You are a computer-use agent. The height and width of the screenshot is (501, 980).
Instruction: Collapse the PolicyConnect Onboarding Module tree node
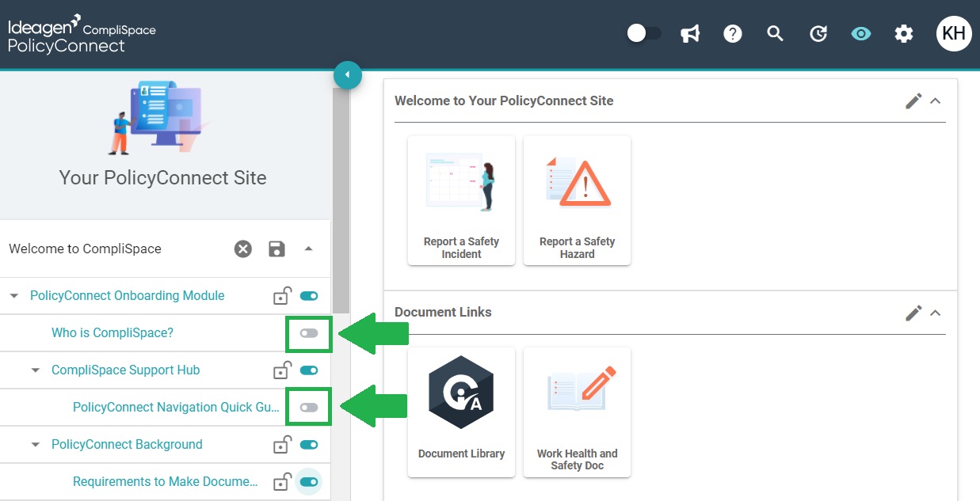coord(14,296)
